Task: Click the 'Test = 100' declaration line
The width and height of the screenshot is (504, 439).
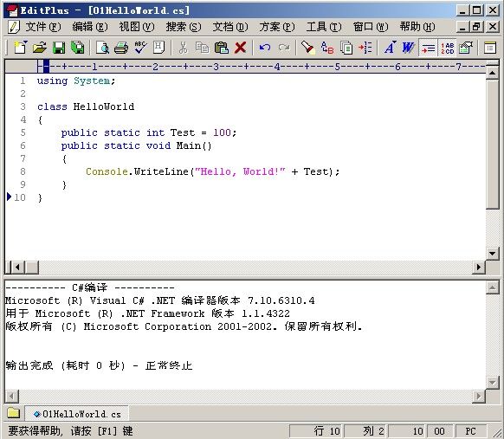Action: (148, 132)
